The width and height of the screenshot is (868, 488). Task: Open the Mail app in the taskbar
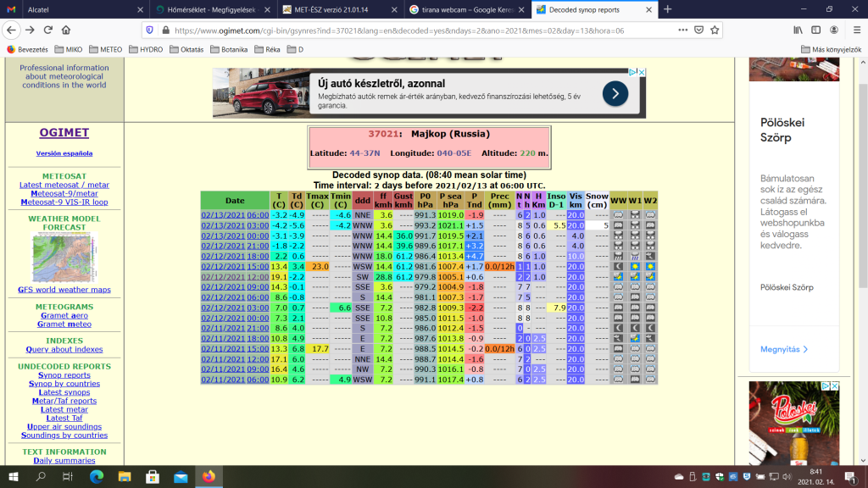[x=179, y=477]
